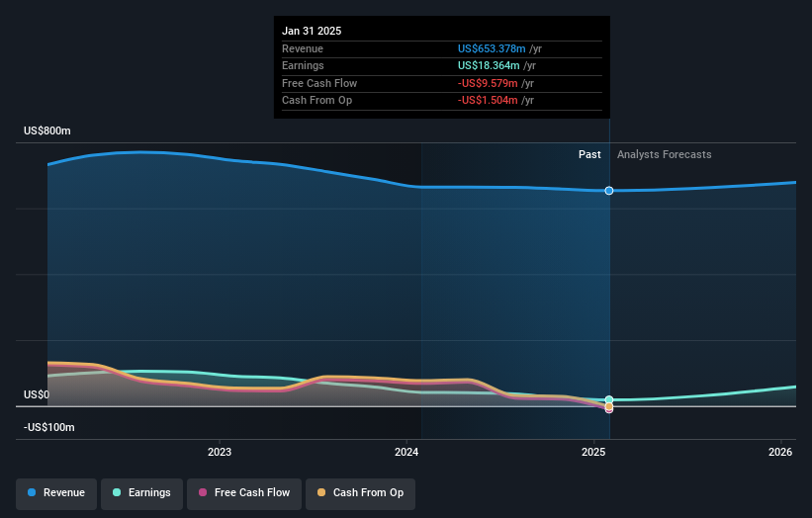Click the -US$1.504m cash from op value

(488, 101)
